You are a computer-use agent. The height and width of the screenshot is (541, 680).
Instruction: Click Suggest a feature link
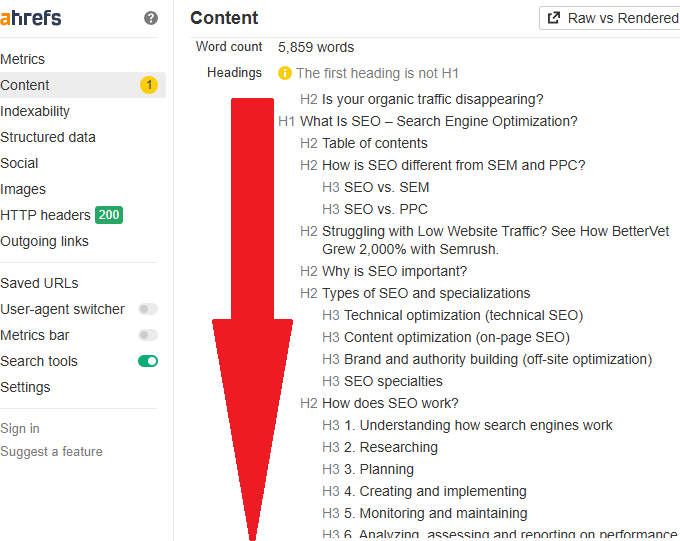[x=51, y=452]
